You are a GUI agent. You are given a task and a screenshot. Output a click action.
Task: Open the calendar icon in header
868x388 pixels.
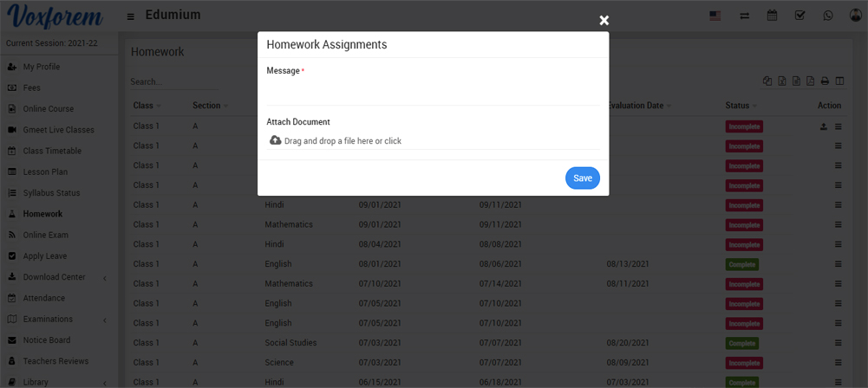pyautogui.click(x=772, y=16)
